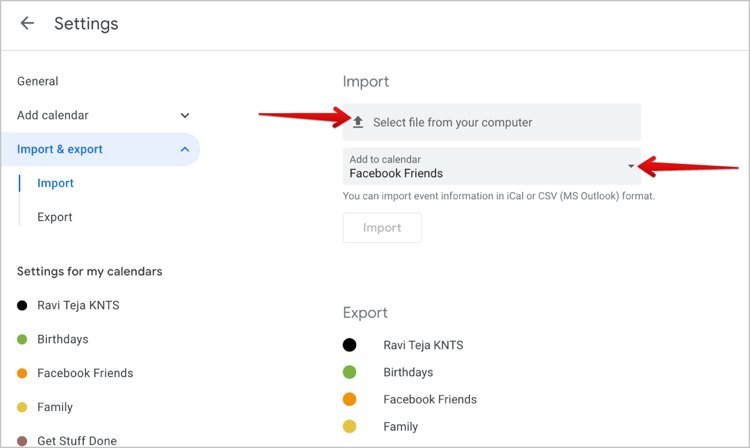
Task: Click the Facebook Friends value in Add to calendar
Action: (x=396, y=173)
